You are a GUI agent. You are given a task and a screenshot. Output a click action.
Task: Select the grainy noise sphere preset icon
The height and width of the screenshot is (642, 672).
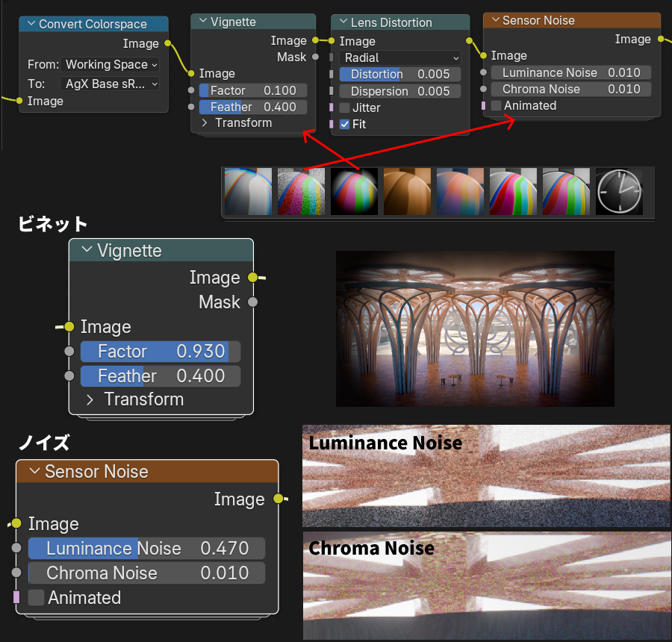300,191
